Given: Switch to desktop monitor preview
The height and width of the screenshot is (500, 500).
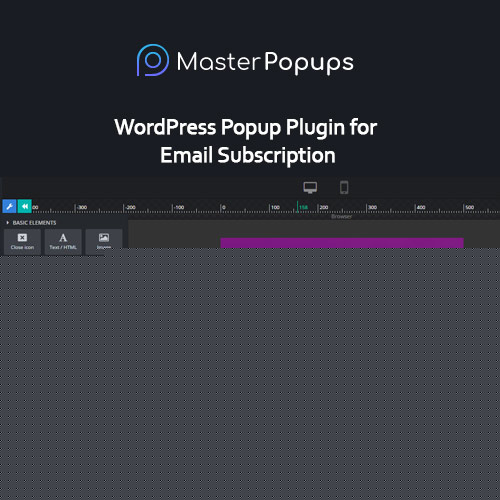Looking at the screenshot, I should point(310,187).
